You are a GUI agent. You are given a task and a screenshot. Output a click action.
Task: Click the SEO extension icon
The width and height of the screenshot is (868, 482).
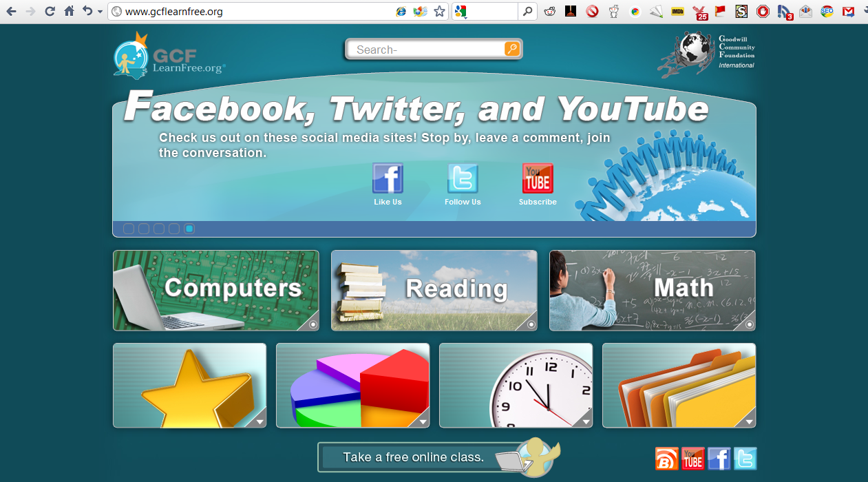point(827,11)
